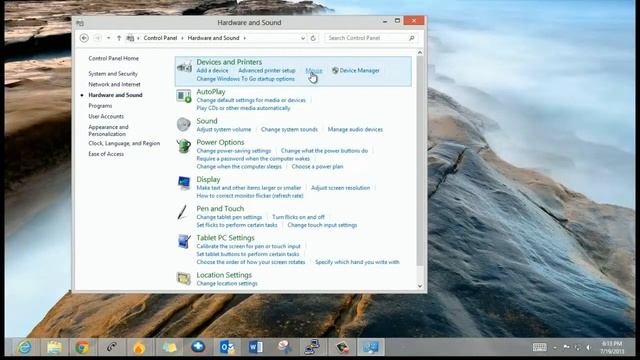This screenshot has width=640, height=360.
Task: Select Programs in the sidebar
Action: coord(100,105)
